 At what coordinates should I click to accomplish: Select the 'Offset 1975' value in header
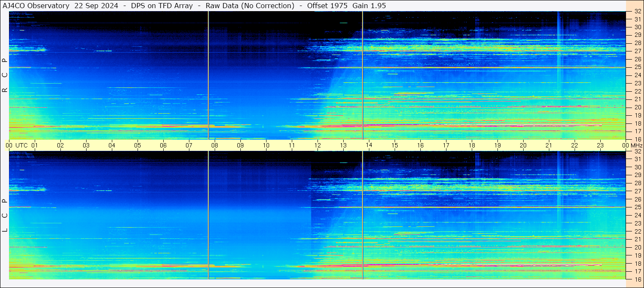coord(327,6)
